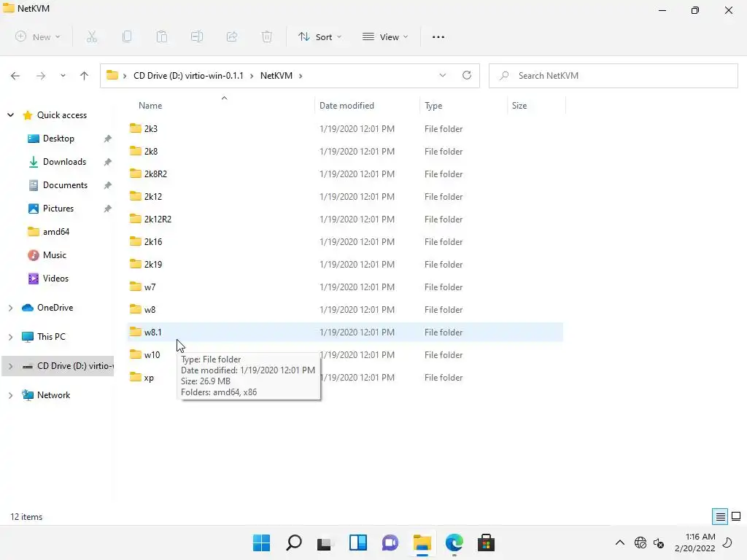This screenshot has width=747, height=560.
Task: Click NetKVM breadcrumb segment
Action: pos(276,76)
